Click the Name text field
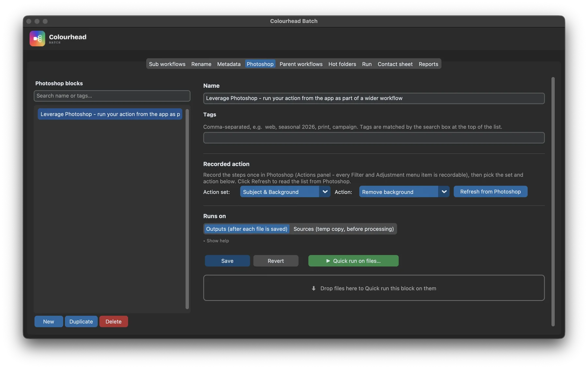 click(374, 98)
